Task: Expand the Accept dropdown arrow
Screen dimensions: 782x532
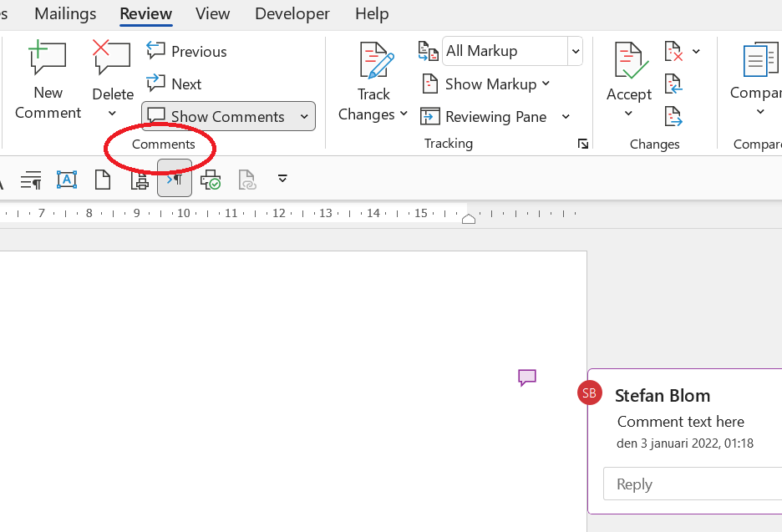Action: [628, 114]
